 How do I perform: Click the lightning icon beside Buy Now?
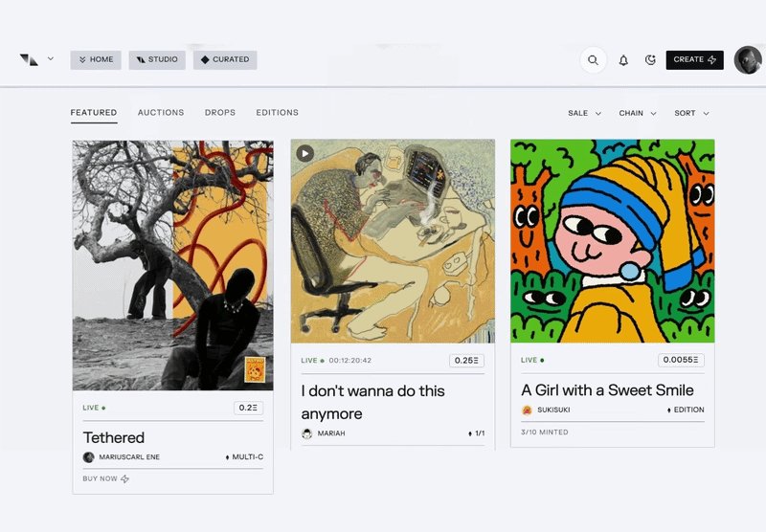click(x=125, y=478)
